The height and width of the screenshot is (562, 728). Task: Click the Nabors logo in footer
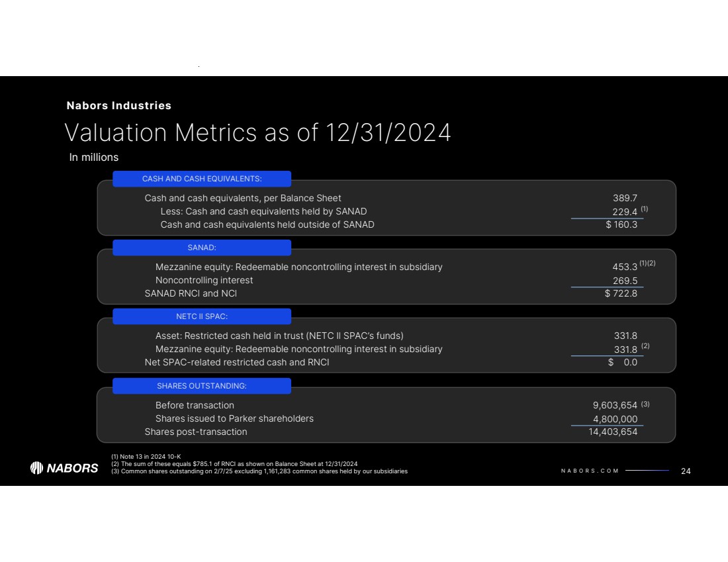tap(64, 468)
